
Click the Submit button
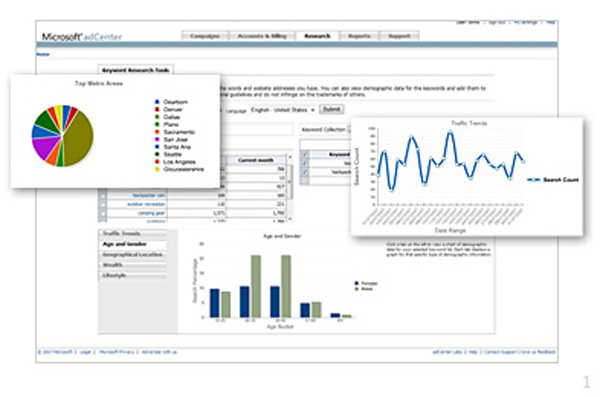[331, 109]
